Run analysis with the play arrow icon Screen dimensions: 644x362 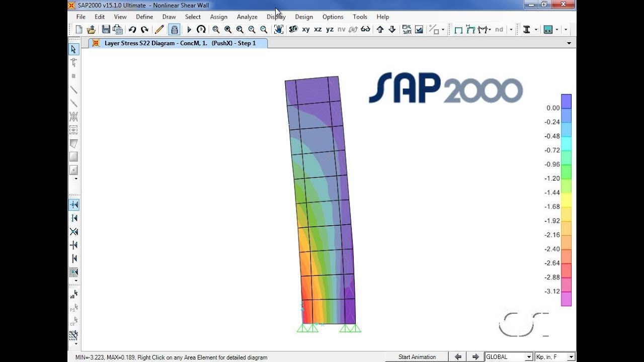[x=189, y=30]
